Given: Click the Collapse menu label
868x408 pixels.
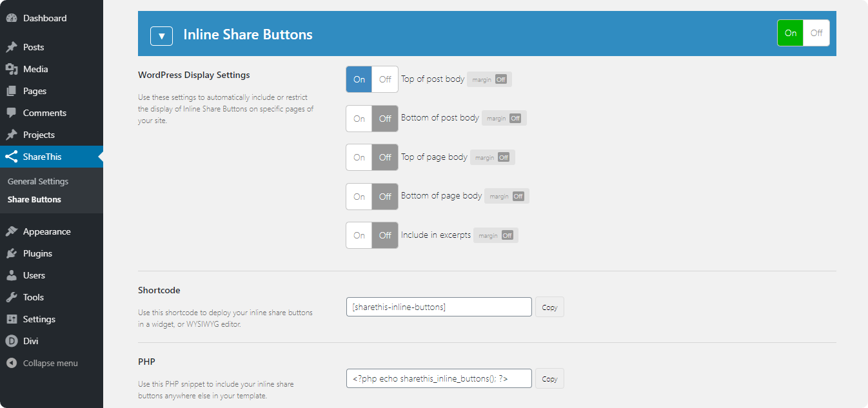Looking at the screenshot, I should point(50,363).
